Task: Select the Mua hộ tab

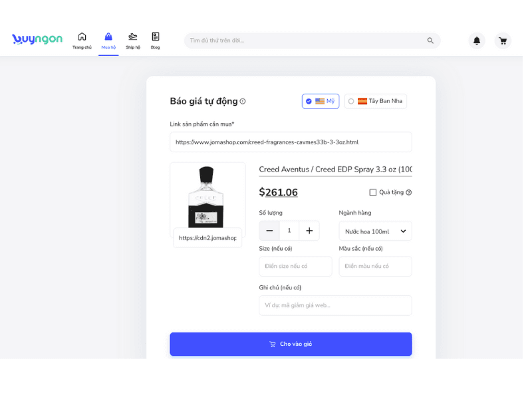Action: (x=108, y=41)
